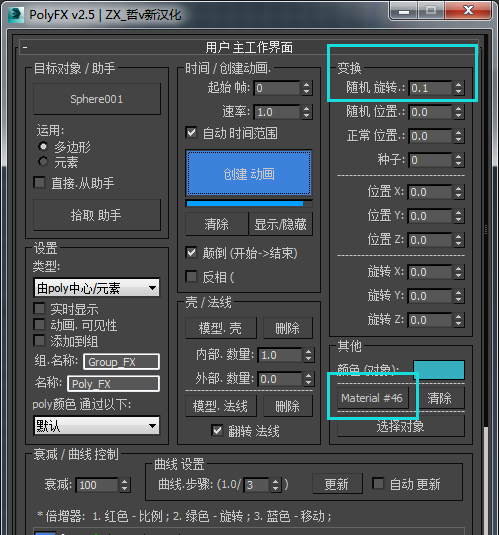Screen dimensions: 499x535
Task: Uncheck the 翻转 法线 checkbox
Action: (x=217, y=431)
